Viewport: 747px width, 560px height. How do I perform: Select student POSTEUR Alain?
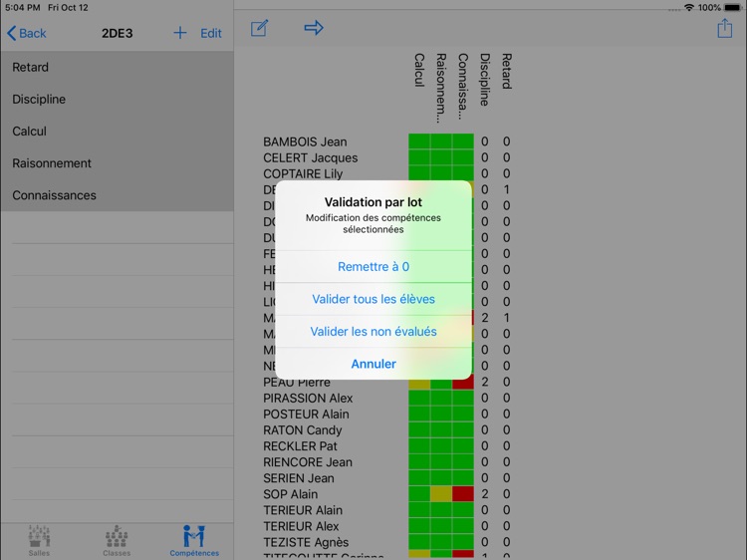[306, 415]
